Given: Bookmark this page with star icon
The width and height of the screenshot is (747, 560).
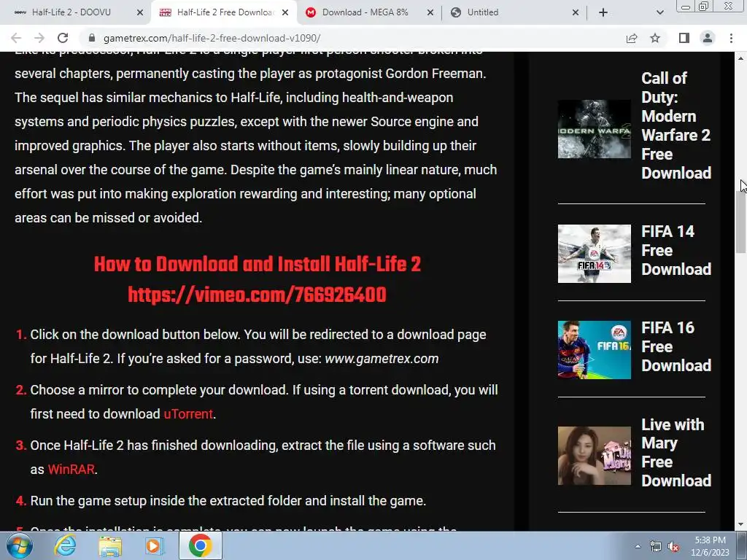Looking at the screenshot, I should [x=655, y=38].
